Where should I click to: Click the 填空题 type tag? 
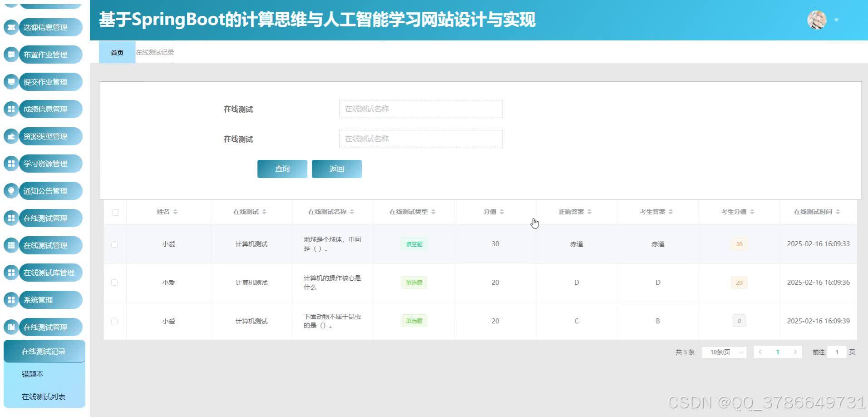point(414,244)
